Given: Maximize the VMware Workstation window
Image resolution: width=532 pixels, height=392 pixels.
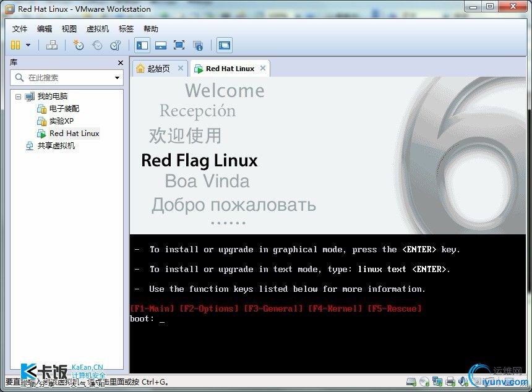Looking at the screenshot, I should [x=490, y=6].
